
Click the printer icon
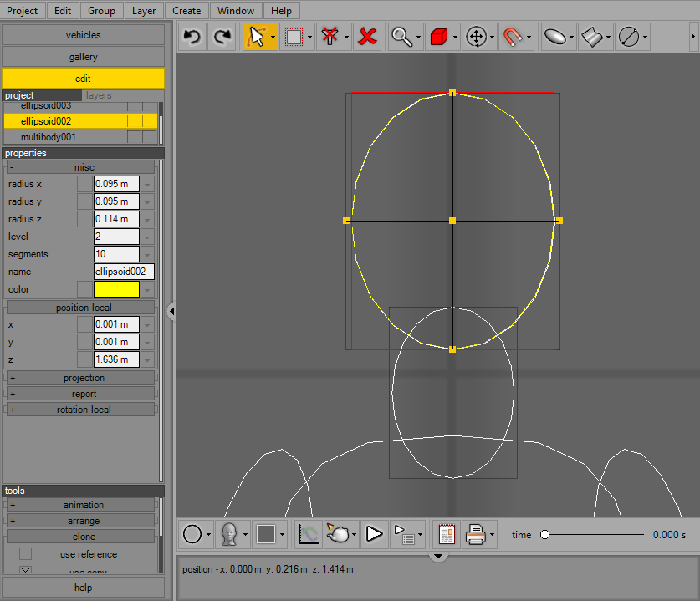(476, 534)
